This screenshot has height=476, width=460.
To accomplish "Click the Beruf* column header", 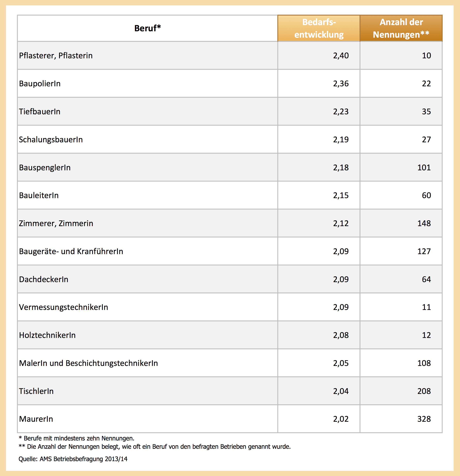I will 147,28.
